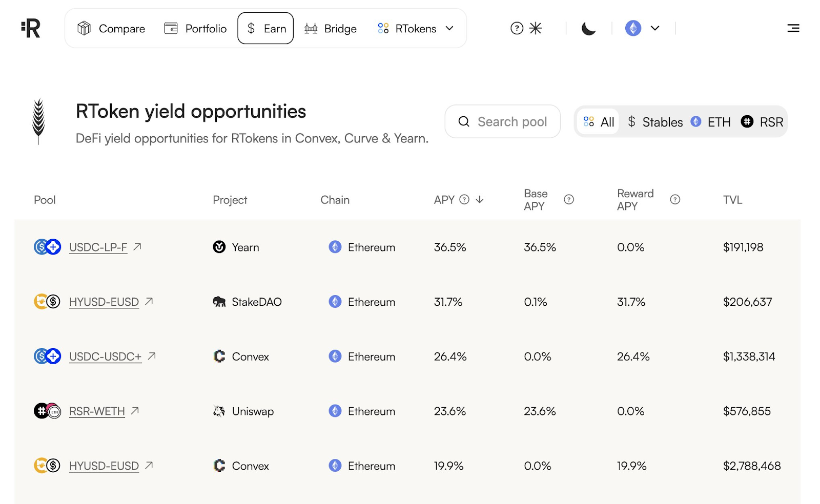Image resolution: width=820 pixels, height=504 pixels.
Task: Select the ETH filter
Action: tap(710, 122)
